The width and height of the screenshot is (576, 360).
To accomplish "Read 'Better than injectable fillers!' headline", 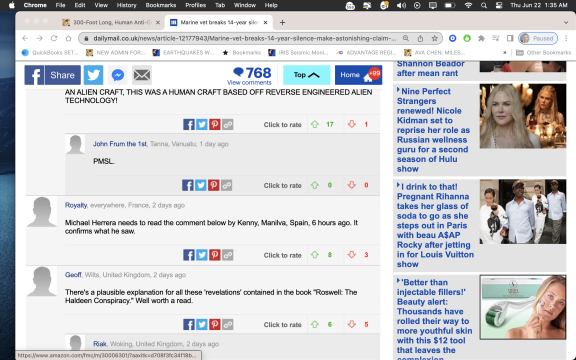I will coord(434,319).
